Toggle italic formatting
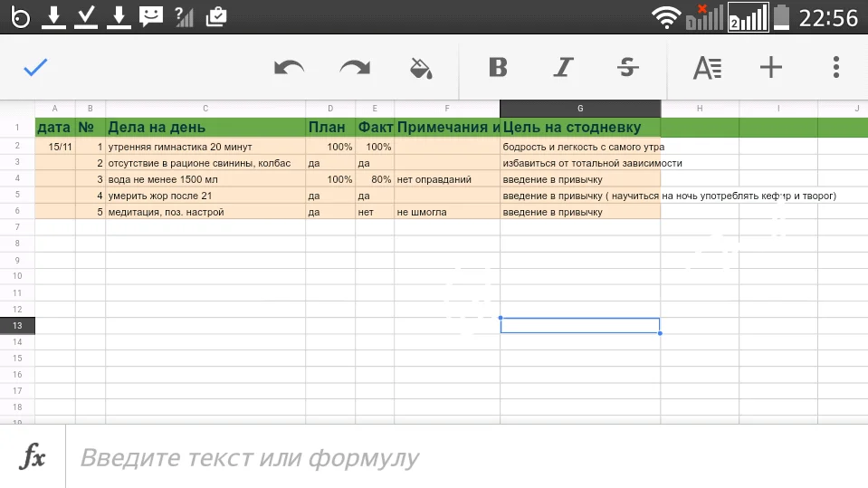 click(563, 67)
